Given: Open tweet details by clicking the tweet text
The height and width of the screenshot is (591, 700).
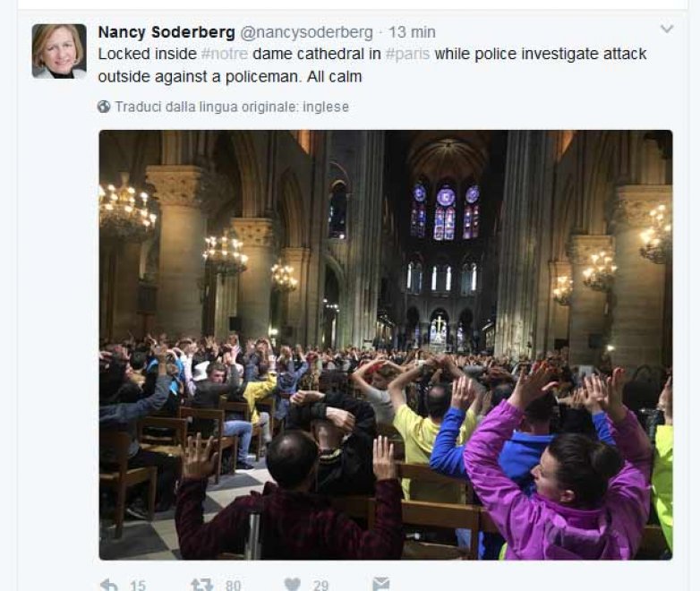Looking at the screenshot, I should pyautogui.click(x=371, y=65).
